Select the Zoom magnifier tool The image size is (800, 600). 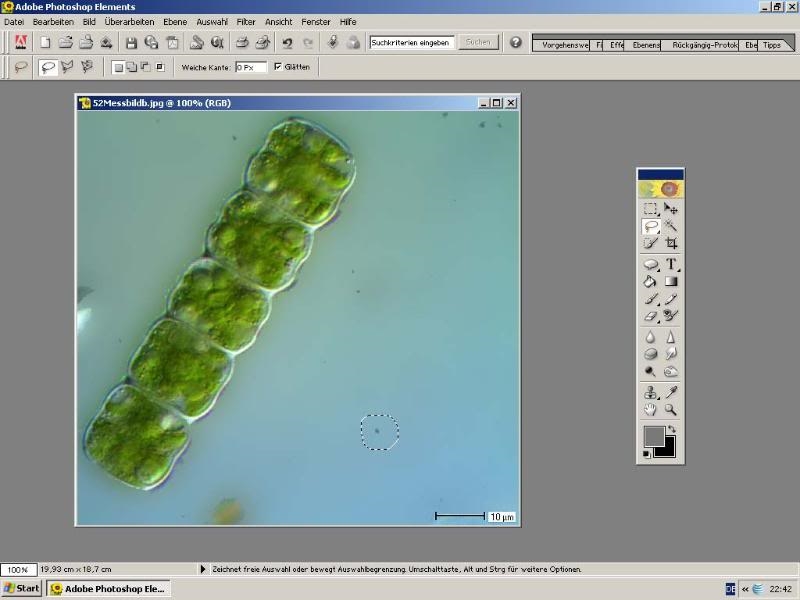coord(671,409)
